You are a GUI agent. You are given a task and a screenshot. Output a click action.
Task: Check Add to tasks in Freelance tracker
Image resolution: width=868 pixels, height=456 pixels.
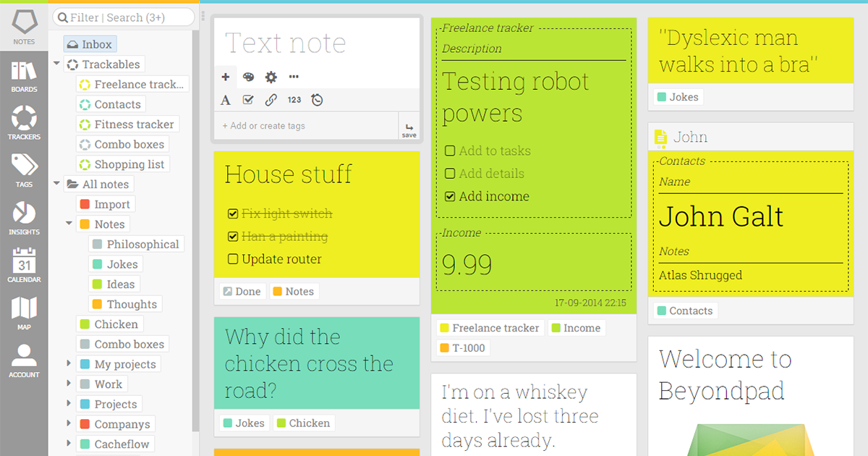[450, 151]
